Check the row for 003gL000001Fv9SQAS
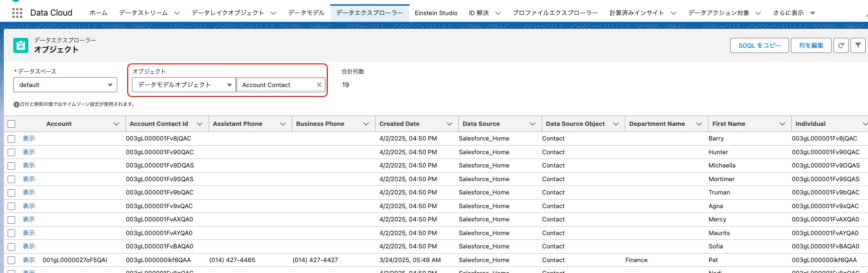Viewport: 868px width, 273px height. coord(11,179)
